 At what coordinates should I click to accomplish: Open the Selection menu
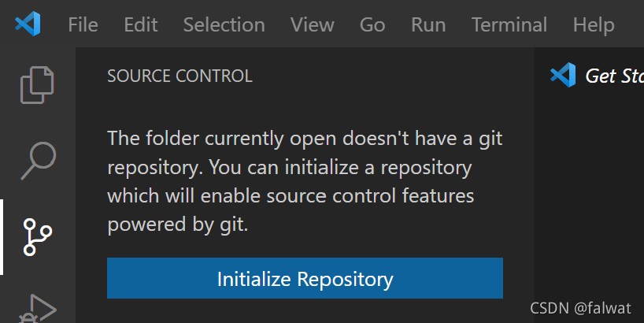pyautogui.click(x=224, y=24)
